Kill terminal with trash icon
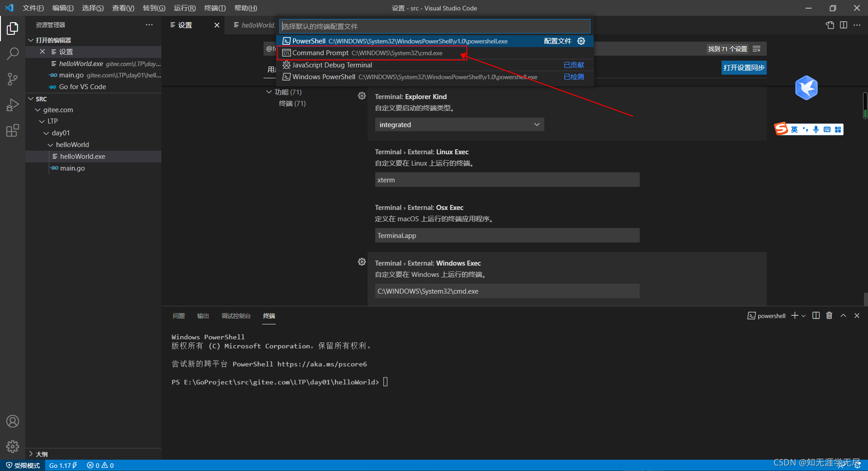The height and width of the screenshot is (471, 868). pos(829,316)
